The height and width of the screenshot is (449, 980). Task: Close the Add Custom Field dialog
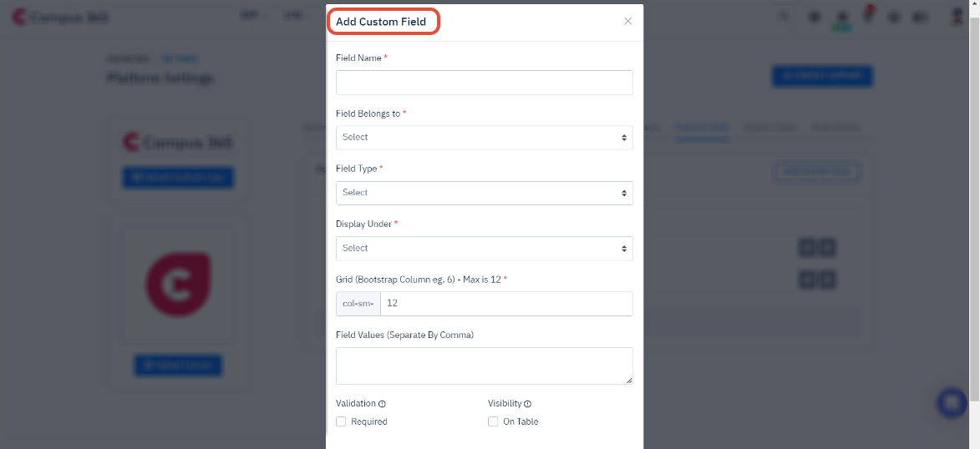(x=627, y=21)
